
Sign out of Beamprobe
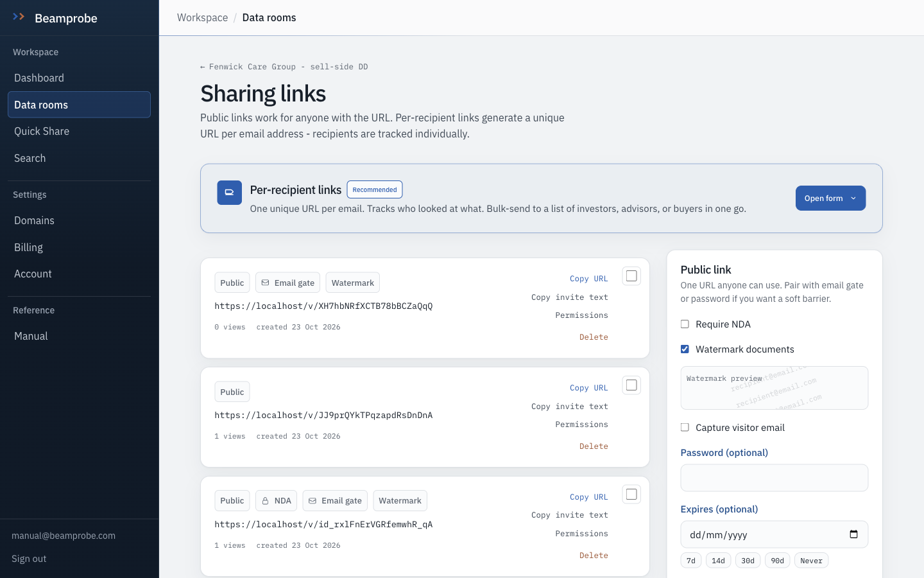29,559
